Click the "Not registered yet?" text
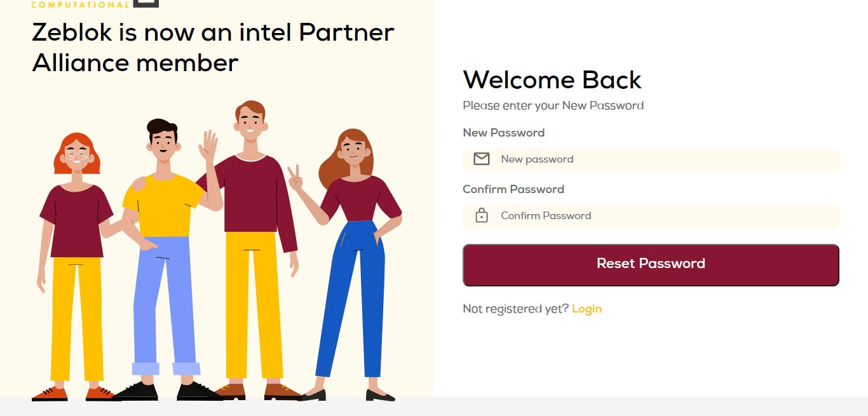Screen dimensions: 868x416 click(515, 309)
